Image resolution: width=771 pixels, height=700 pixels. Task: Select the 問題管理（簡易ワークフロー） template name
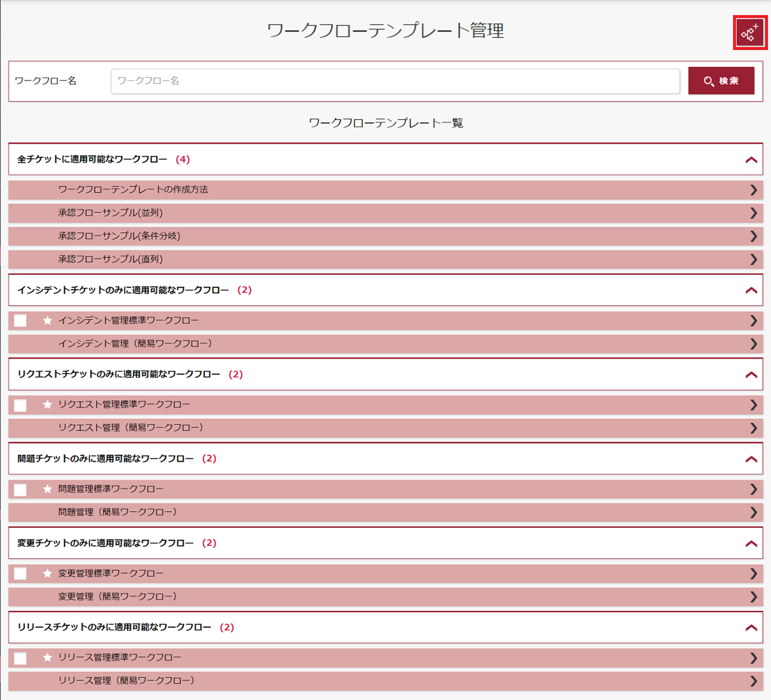click(x=118, y=512)
